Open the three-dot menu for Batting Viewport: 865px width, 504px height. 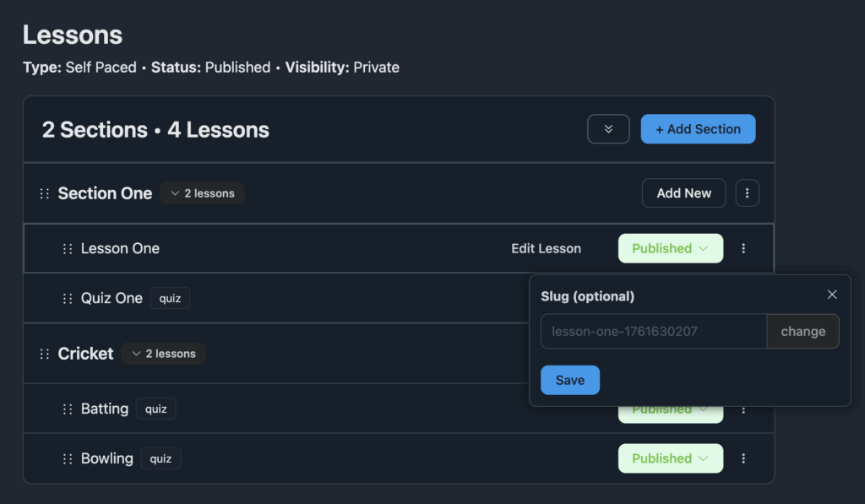(743, 409)
